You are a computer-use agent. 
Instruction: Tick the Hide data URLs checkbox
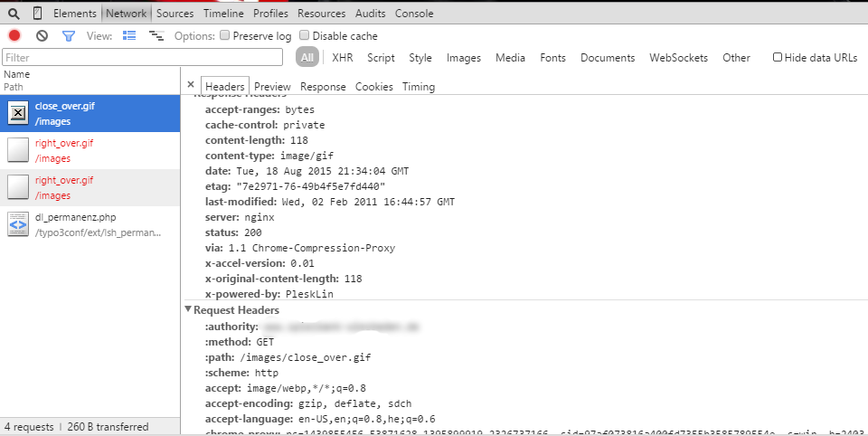coord(778,58)
